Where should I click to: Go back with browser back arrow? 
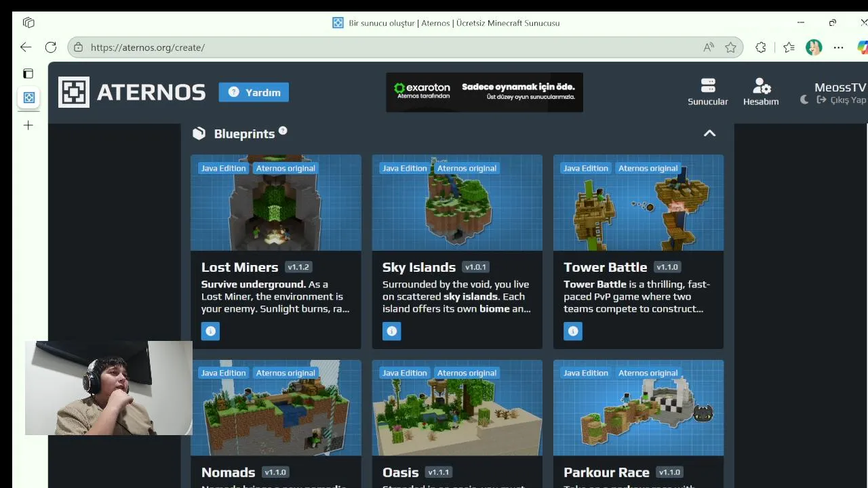pos(26,47)
